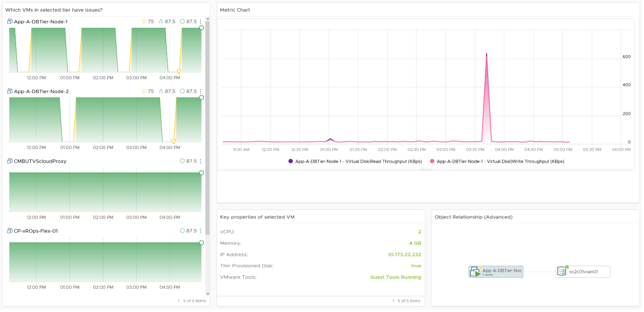Click the 'Key properties of selected VM' title
The width and height of the screenshot is (644, 312).
coord(257,217)
